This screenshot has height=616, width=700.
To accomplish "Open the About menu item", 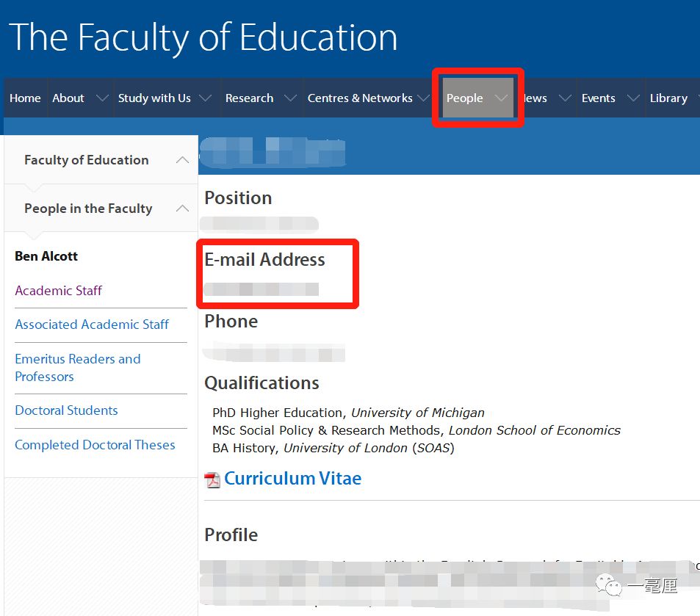I will 68,98.
